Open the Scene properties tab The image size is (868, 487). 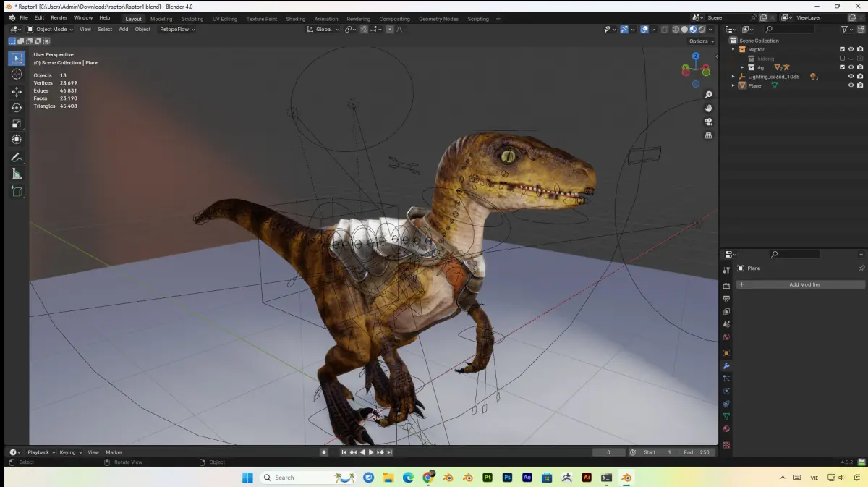[x=726, y=324]
